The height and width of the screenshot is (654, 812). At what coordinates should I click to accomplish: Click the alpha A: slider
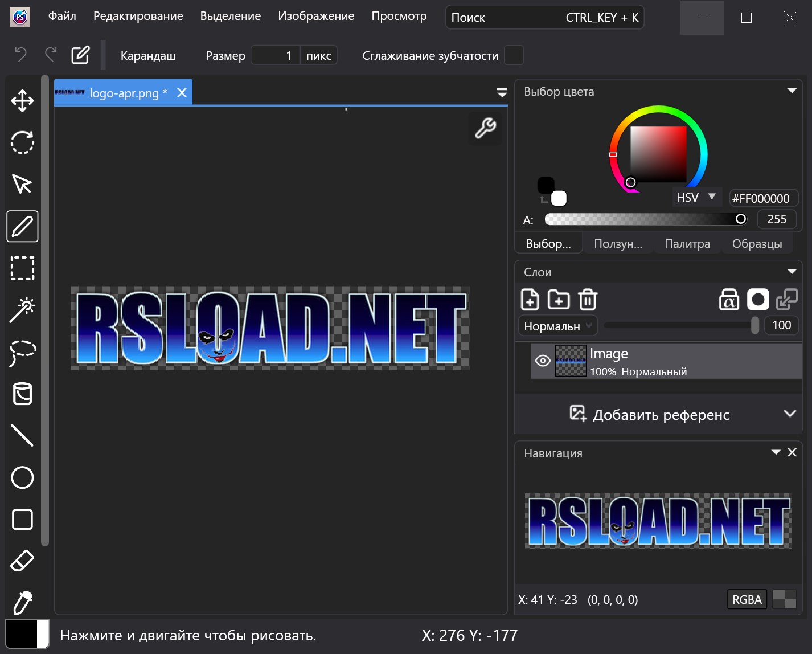(x=646, y=219)
